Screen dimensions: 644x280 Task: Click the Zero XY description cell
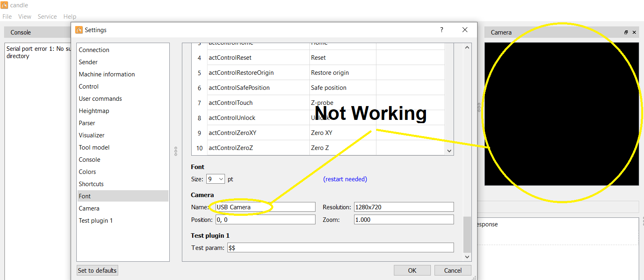pyautogui.click(x=343, y=133)
